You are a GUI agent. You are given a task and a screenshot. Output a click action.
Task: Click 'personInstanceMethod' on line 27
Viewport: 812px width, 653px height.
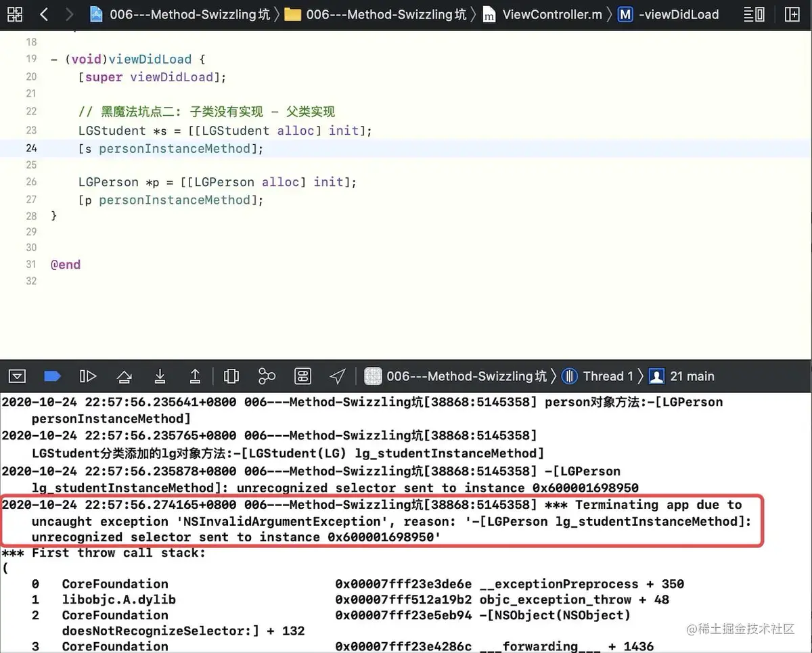[x=175, y=200]
